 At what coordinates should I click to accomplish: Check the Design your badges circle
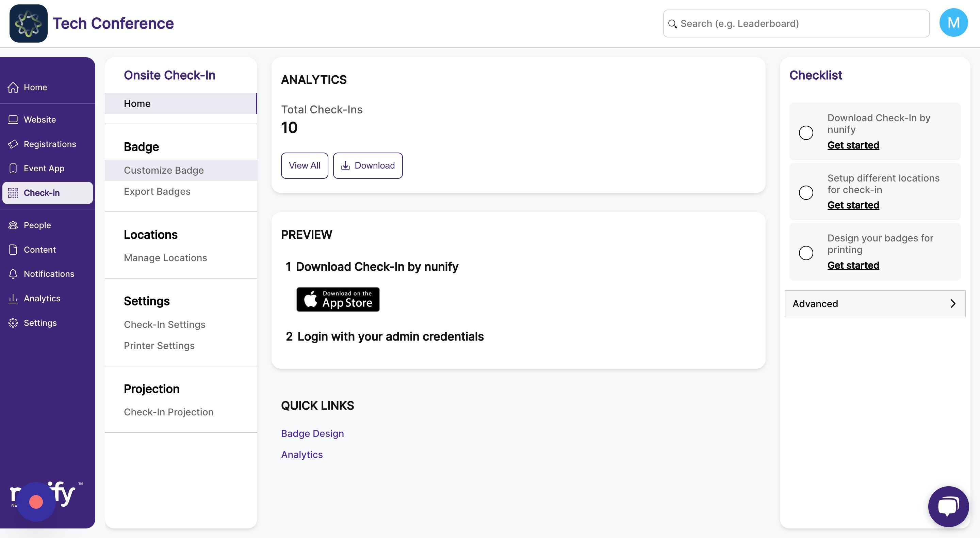806,252
